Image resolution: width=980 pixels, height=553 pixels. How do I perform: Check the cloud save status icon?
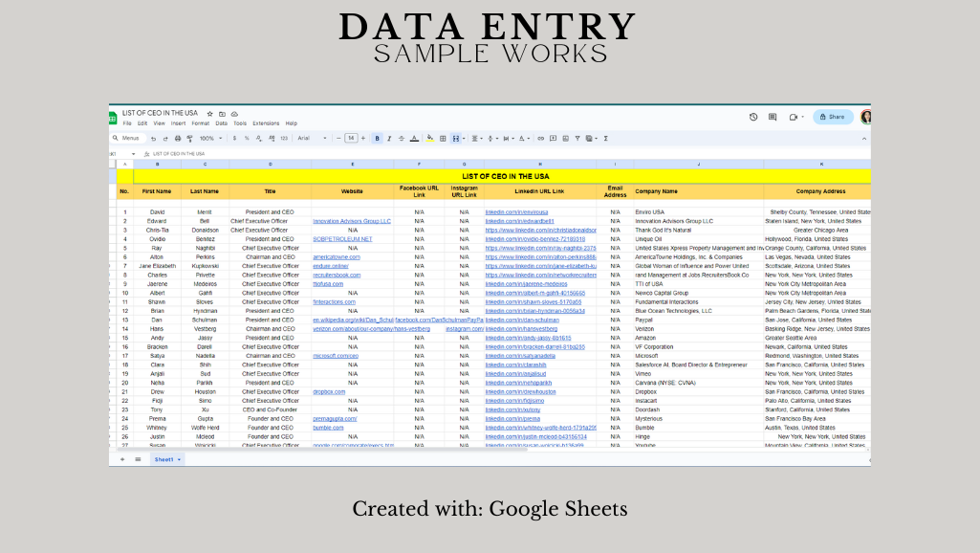click(234, 114)
